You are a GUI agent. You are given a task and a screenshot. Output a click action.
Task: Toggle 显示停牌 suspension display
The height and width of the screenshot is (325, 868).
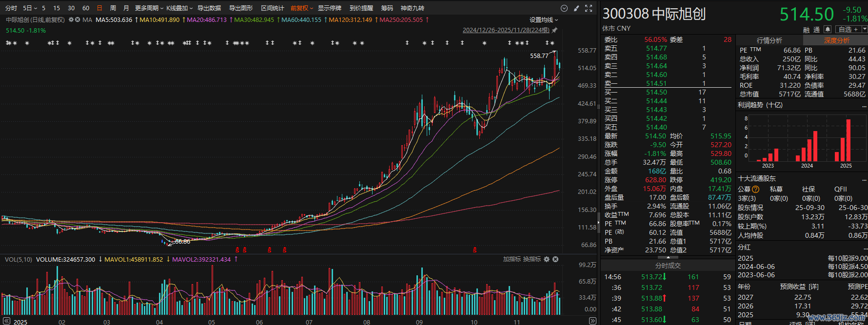point(330,8)
